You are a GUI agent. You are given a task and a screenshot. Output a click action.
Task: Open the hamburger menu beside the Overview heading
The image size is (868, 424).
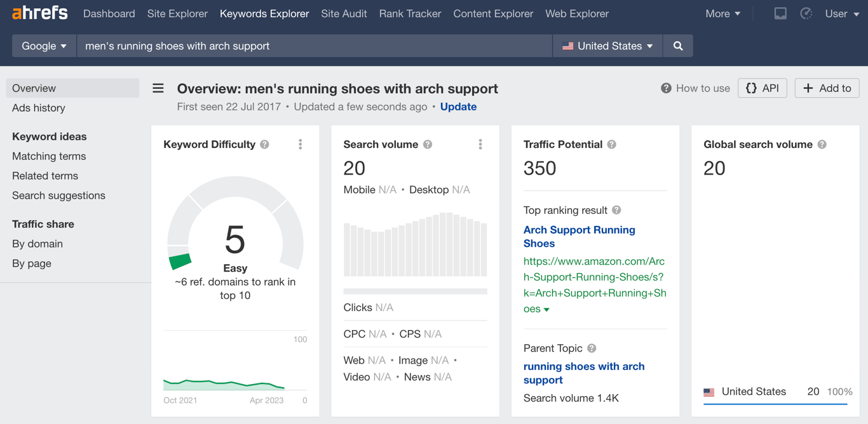[x=158, y=88]
